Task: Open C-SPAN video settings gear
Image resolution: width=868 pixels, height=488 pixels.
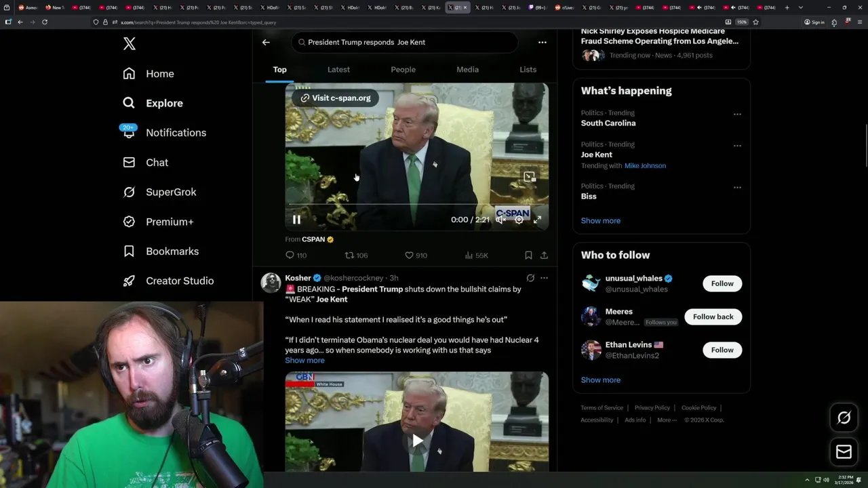Action: click(x=519, y=220)
